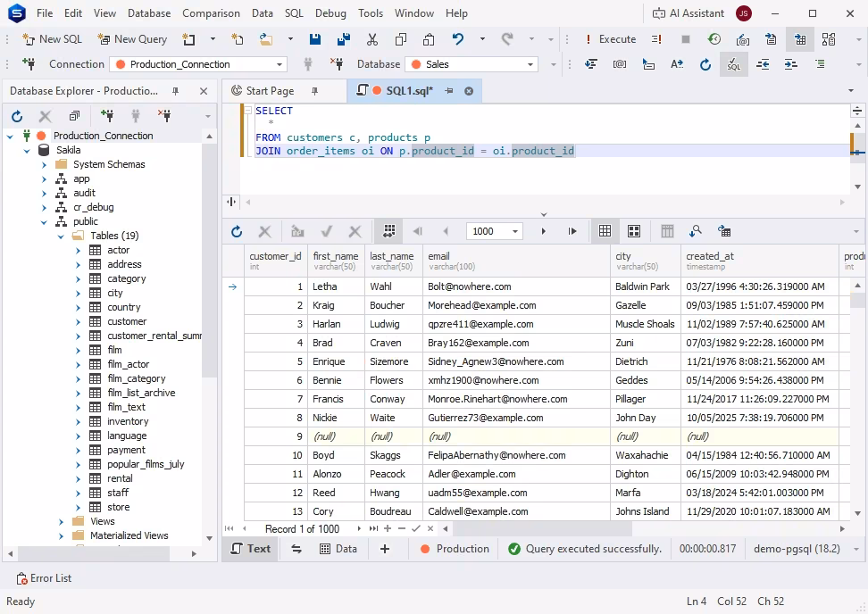Click the increase indent icon
Image resolution: width=868 pixels, height=614 pixels.
(791, 64)
